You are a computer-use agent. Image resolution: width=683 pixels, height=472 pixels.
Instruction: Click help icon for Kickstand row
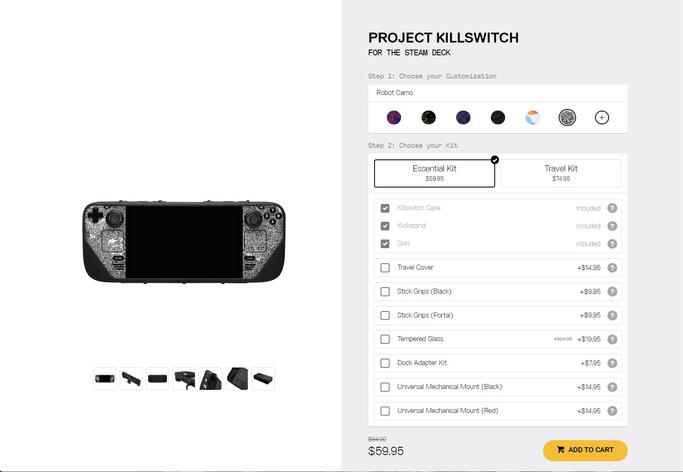pyautogui.click(x=612, y=226)
